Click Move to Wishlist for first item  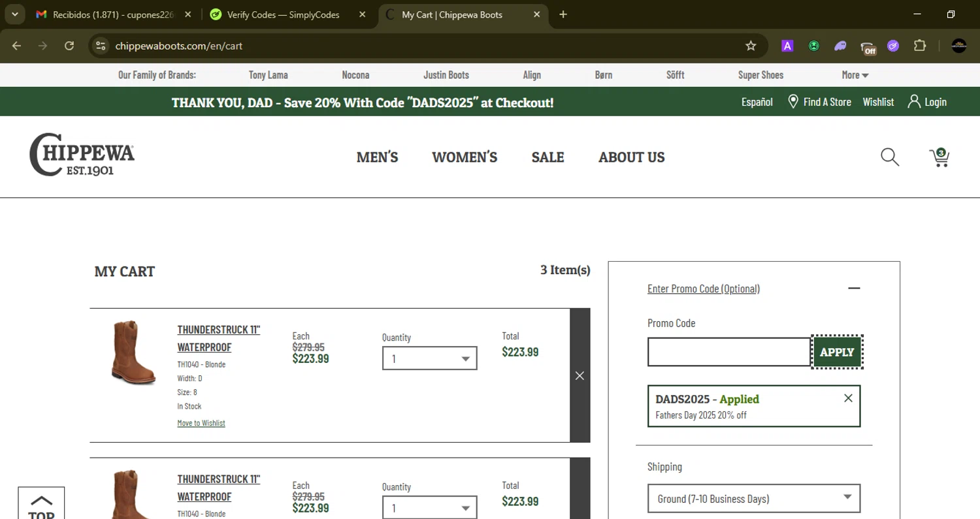pyautogui.click(x=201, y=423)
